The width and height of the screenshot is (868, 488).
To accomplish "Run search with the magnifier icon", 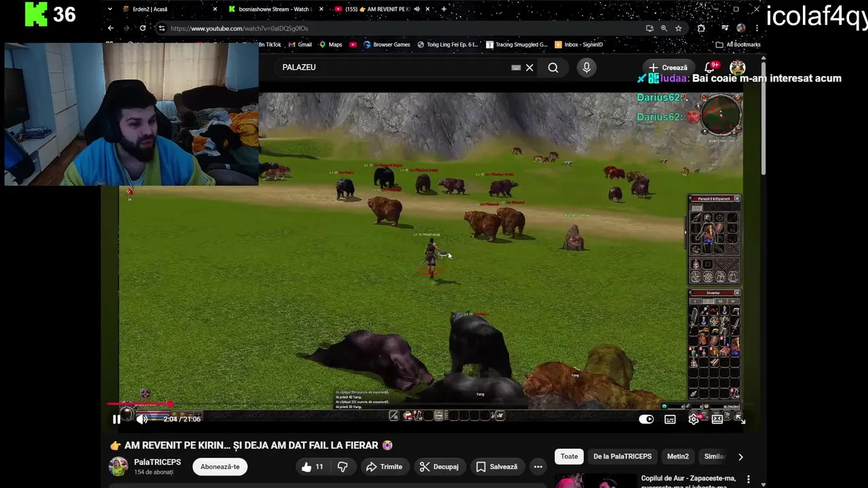I will click(x=553, y=67).
